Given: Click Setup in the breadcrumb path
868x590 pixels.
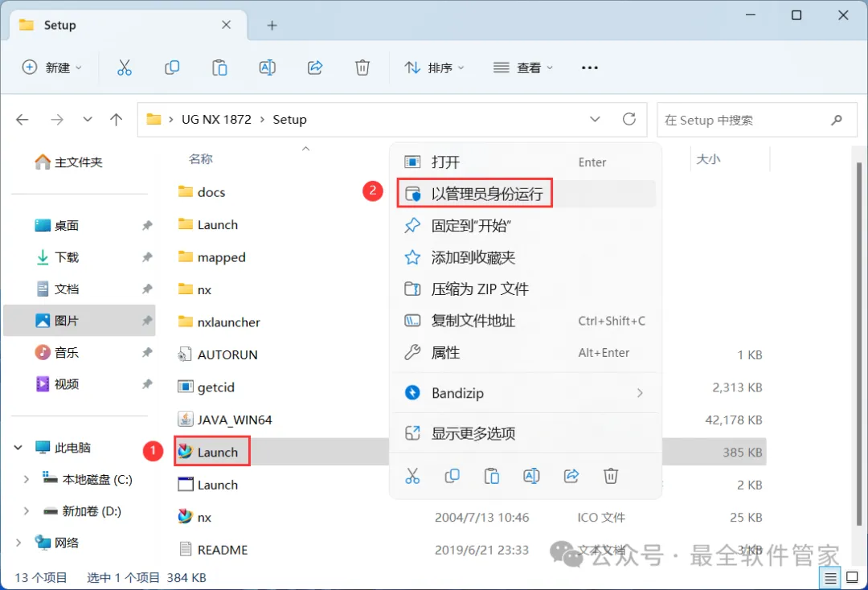Looking at the screenshot, I should [289, 120].
